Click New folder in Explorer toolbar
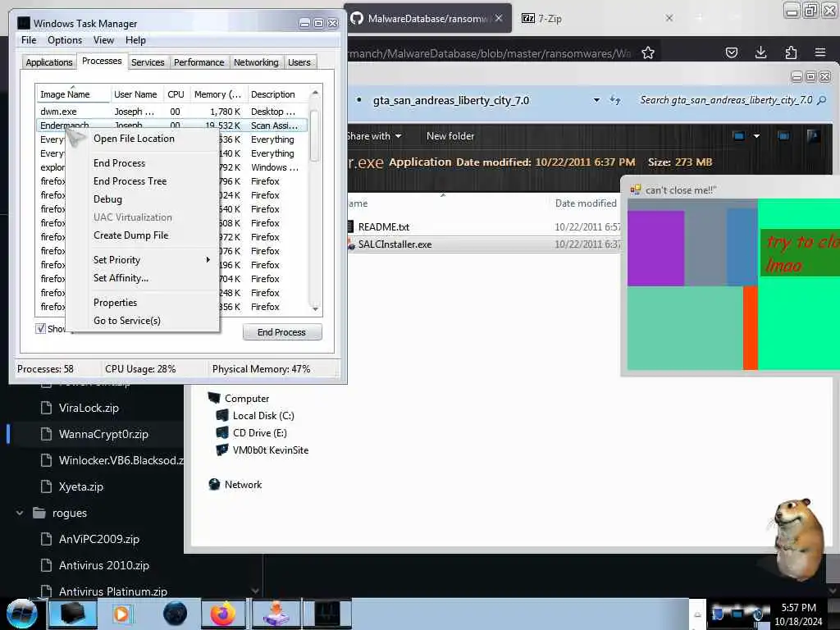 point(450,136)
